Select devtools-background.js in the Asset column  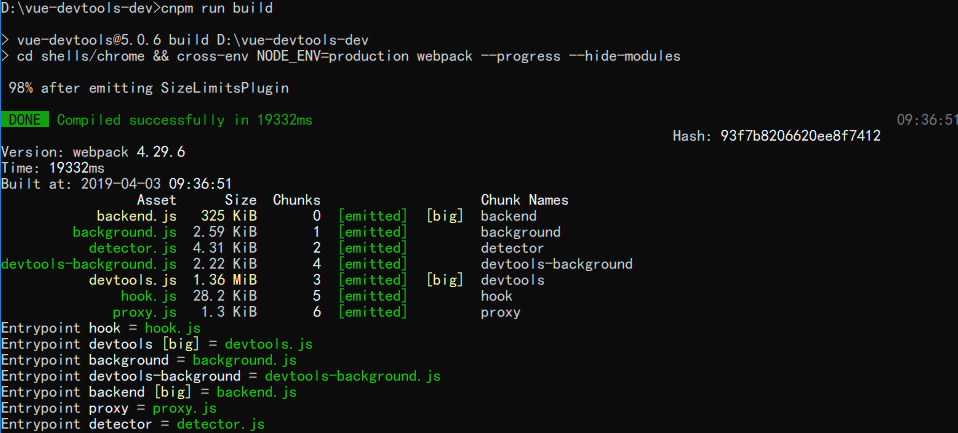(88, 264)
